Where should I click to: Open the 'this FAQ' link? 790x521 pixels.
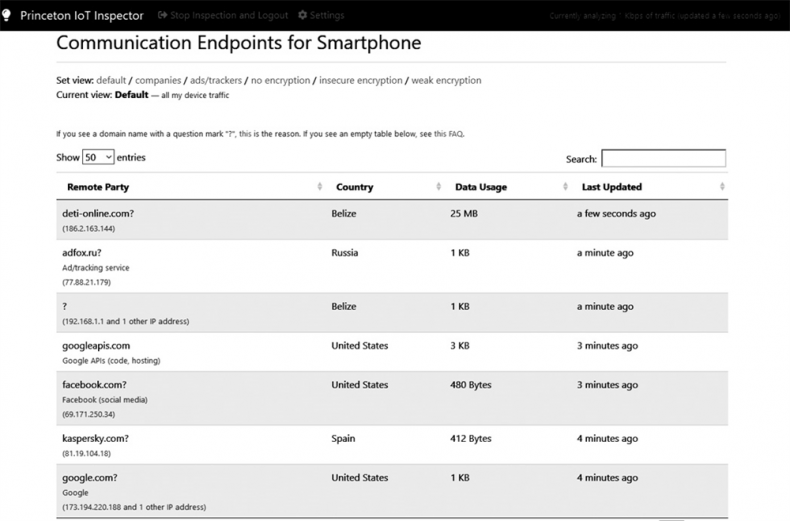pos(448,134)
